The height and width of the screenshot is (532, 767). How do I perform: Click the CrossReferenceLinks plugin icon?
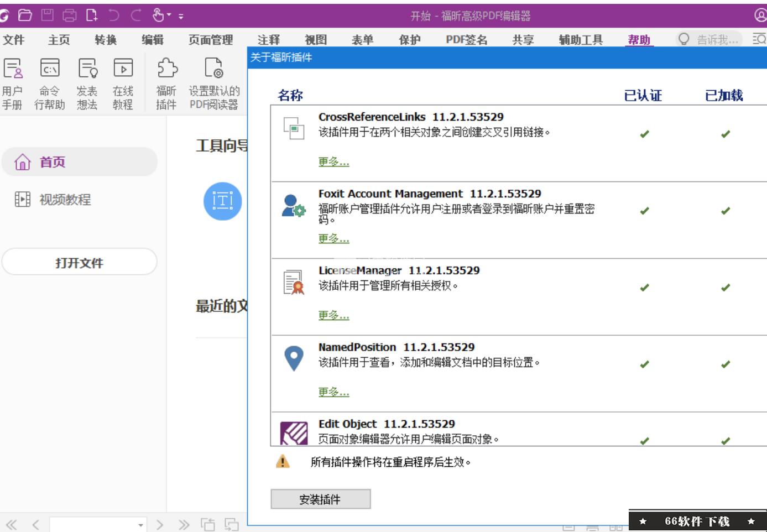pyautogui.click(x=294, y=128)
